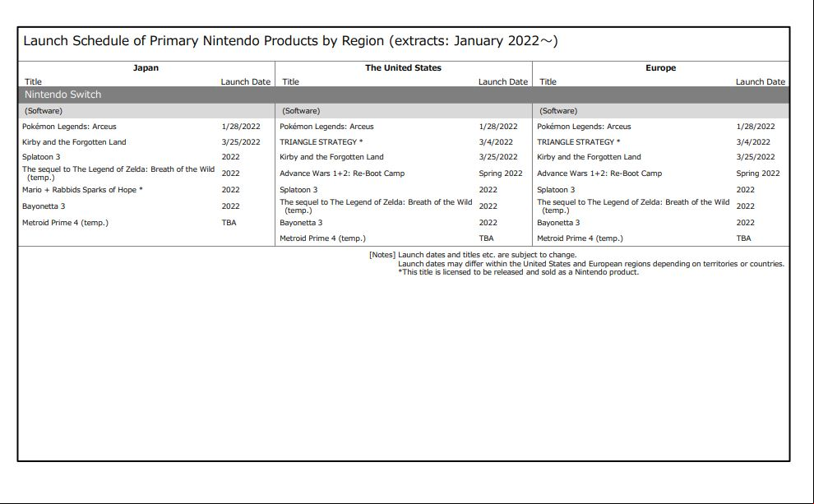Click note 'Launch dates may differ within the United States'
The image size is (814, 504).
tap(591, 264)
